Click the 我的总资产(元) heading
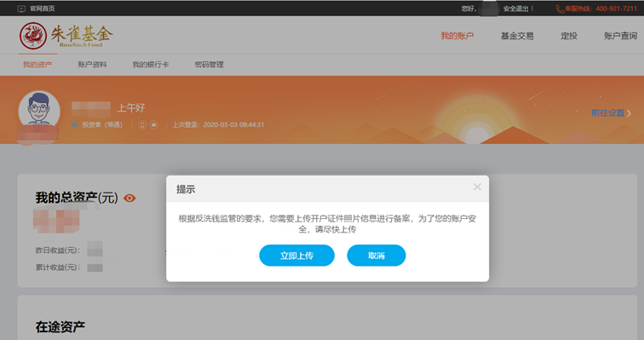644x340 pixels. coord(77,198)
